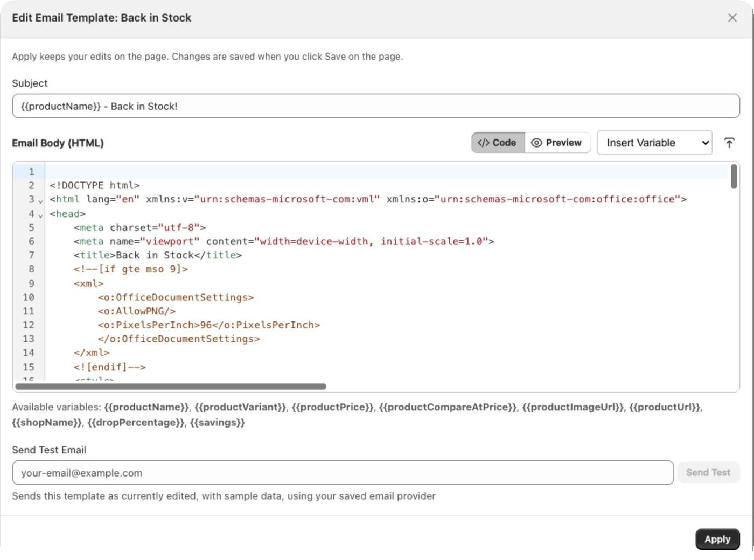Click line number 10 in the gutter
754x560 pixels.
click(29, 297)
